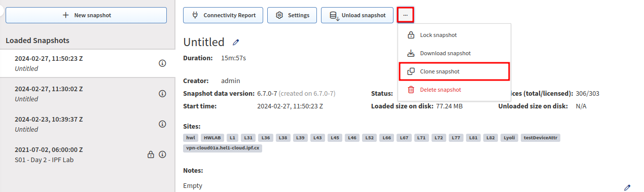Screen dimensions: 644x192
Task: Click the duration value 15m:57s
Action: pos(233,58)
